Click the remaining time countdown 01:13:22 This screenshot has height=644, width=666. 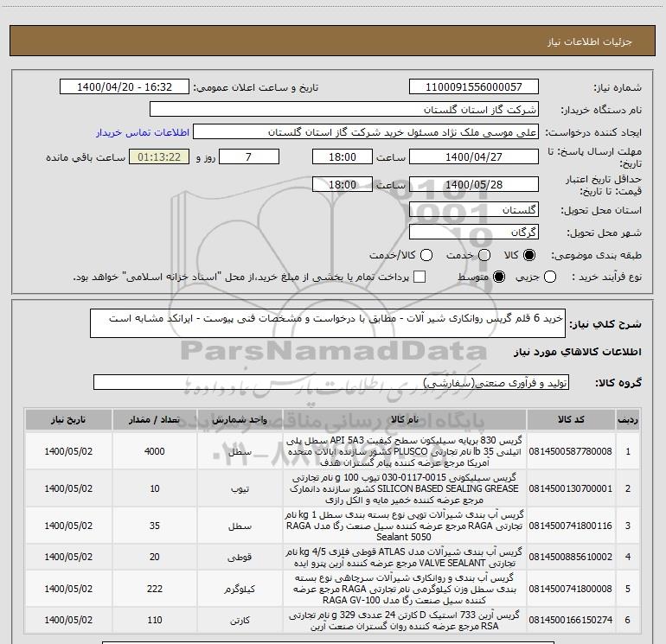(x=159, y=156)
